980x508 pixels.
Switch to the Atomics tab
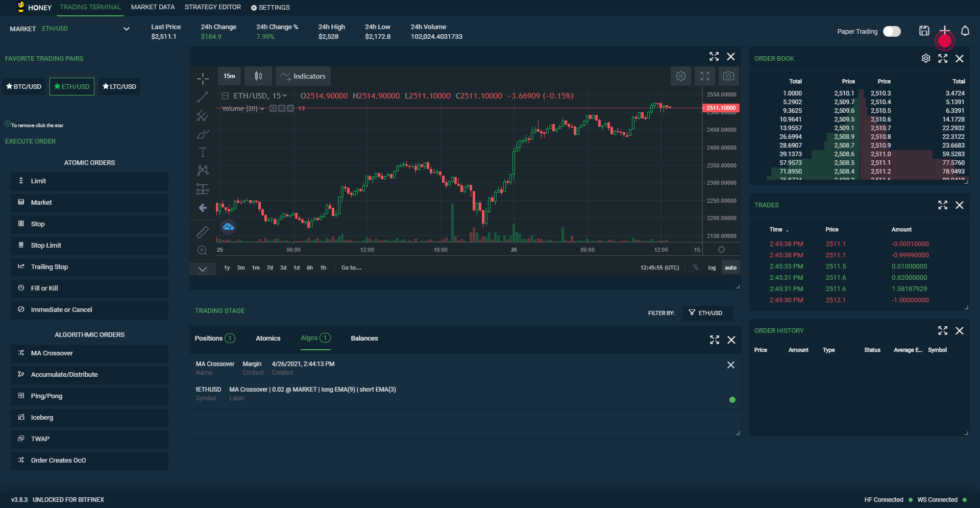pos(268,338)
